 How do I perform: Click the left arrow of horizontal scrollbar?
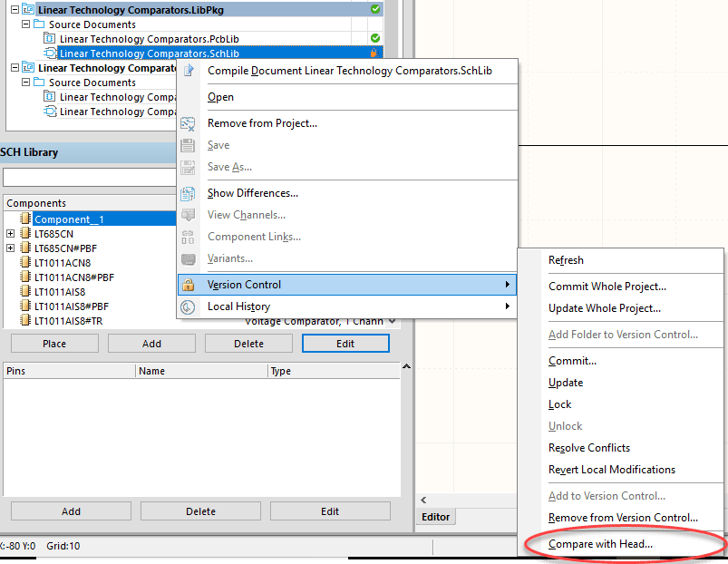[x=423, y=500]
